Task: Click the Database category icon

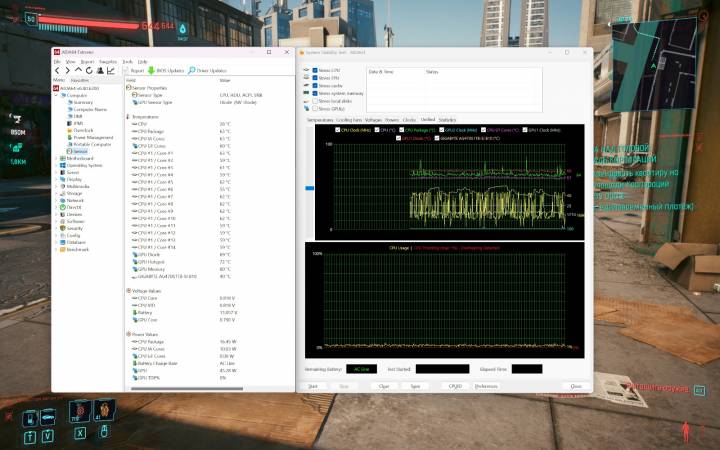Action: (63, 242)
